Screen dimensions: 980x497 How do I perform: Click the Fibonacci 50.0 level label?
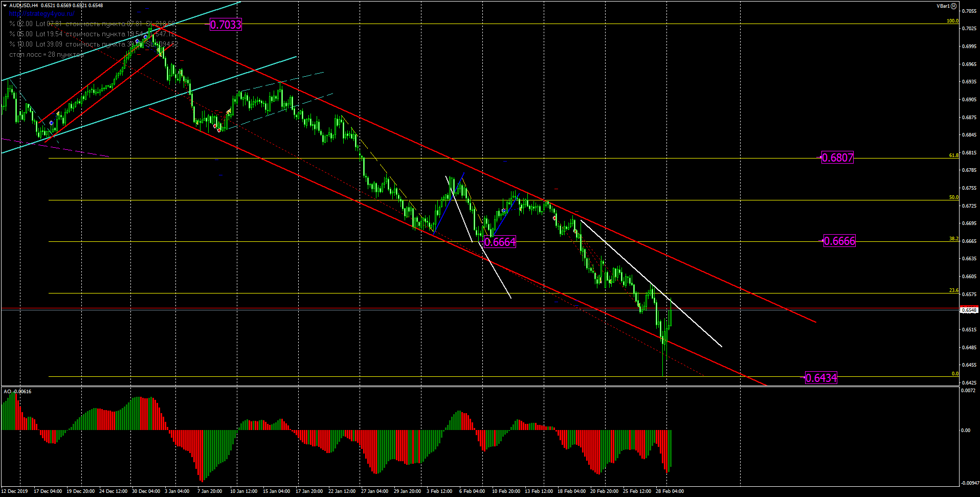[953, 197]
